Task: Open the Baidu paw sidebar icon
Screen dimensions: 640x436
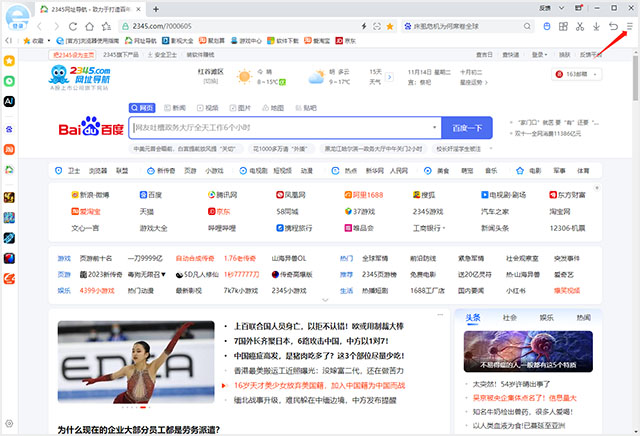Action: pos(9,129)
